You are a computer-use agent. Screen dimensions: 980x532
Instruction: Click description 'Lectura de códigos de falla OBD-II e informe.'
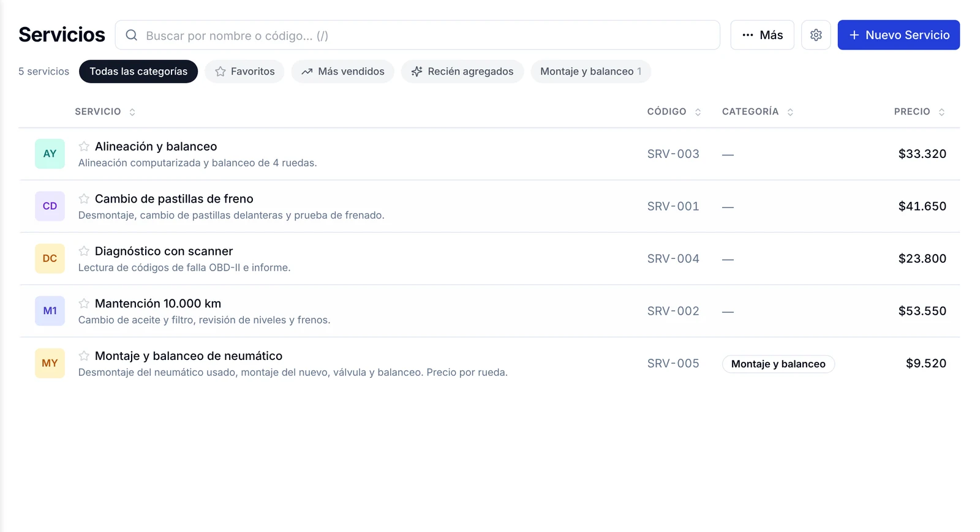[184, 268]
